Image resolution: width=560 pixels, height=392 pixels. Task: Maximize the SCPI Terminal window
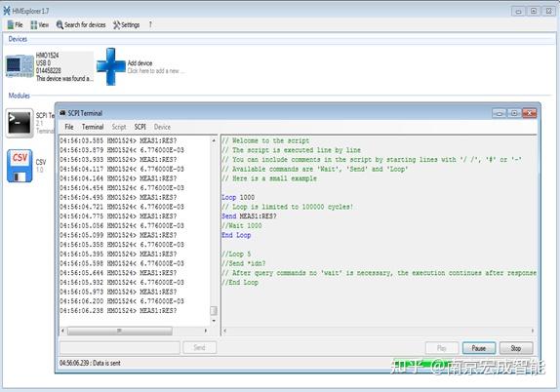click(x=514, y=113)
